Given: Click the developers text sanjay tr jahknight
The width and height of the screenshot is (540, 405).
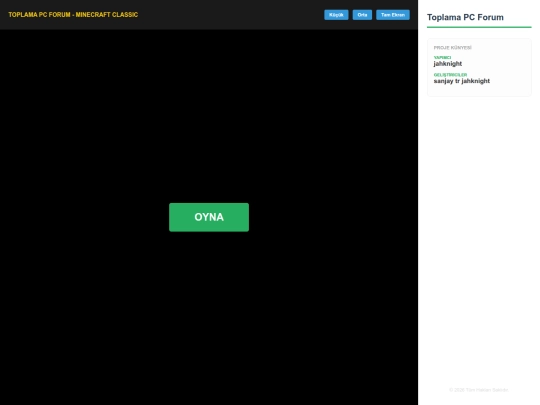Looking at the screenshot, I should click(x=461, y=81).
